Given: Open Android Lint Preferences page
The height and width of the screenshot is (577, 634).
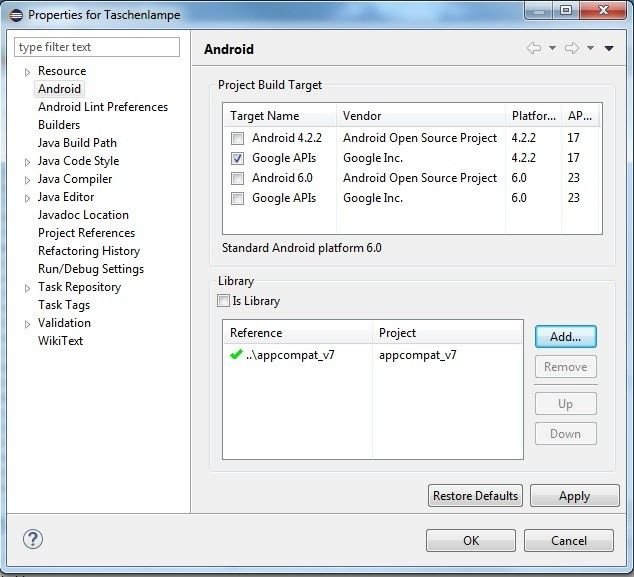Looking at the screenshot, I should (103, 107).
